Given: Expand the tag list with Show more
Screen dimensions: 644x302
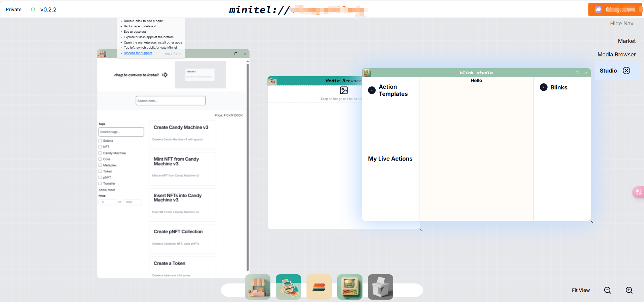Looking at the screenshot, I should [x=107, y=190].
